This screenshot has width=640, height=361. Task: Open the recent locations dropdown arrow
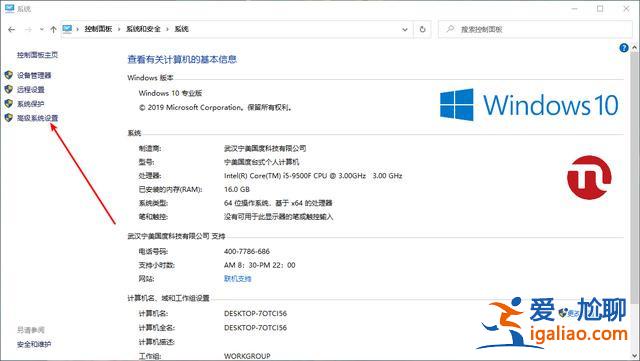click(x=42, y=29)
